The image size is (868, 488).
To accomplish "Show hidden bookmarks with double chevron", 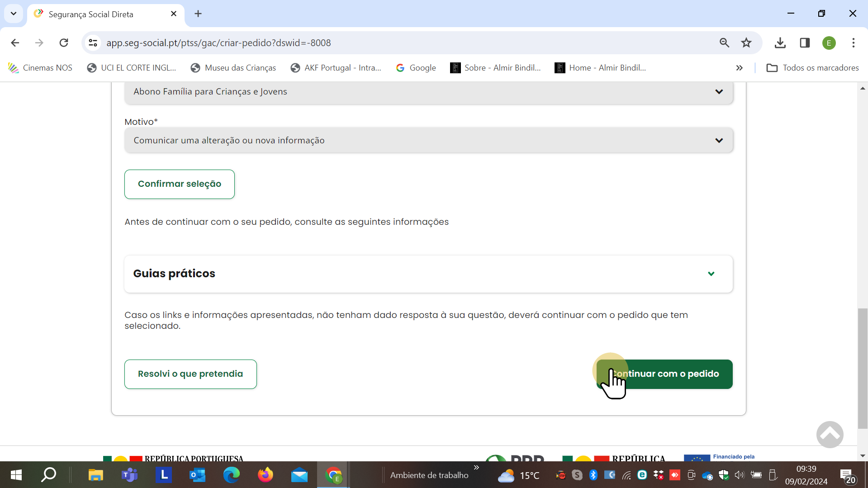I will 739,68.
